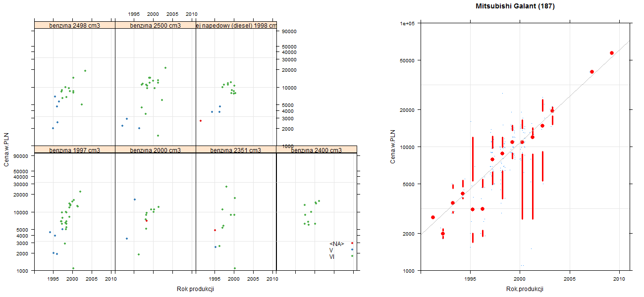This screenshot has height=297, width=644.
Task: Select the "benzyna 2498 cm3" panel header
Action: tap(75, 25)
